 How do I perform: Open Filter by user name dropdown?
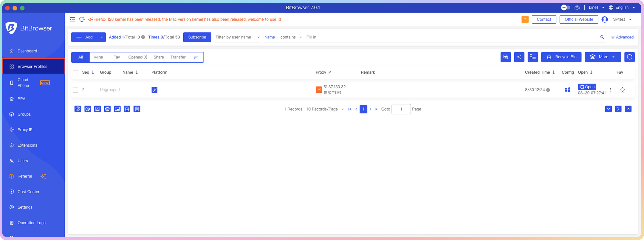pos(238,37)
